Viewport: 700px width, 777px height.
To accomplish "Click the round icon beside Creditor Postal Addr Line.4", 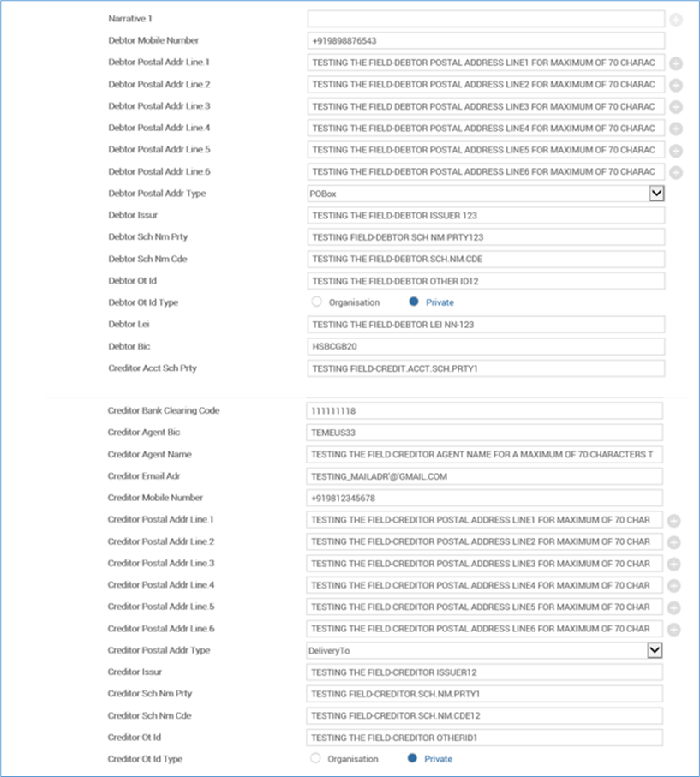I will pyautogui.click(x=674, y=586).
